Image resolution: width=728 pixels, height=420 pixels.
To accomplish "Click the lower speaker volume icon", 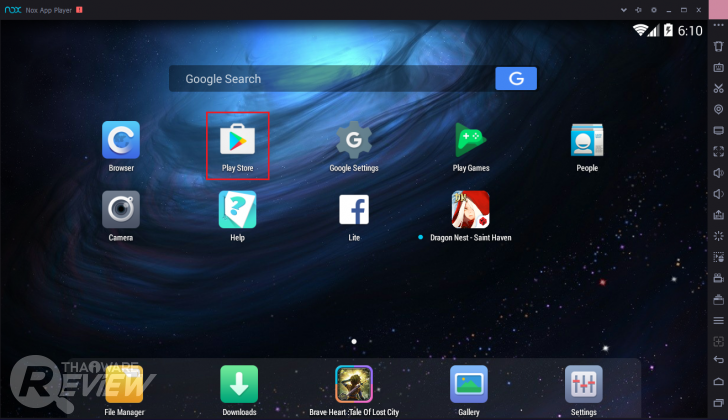I will coord(718,194).
